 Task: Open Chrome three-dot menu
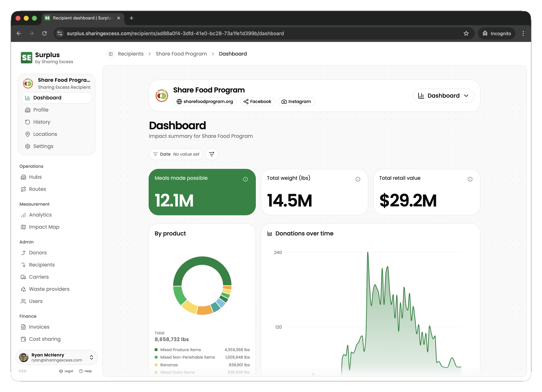pyautogui.click(x=523, y=34)
